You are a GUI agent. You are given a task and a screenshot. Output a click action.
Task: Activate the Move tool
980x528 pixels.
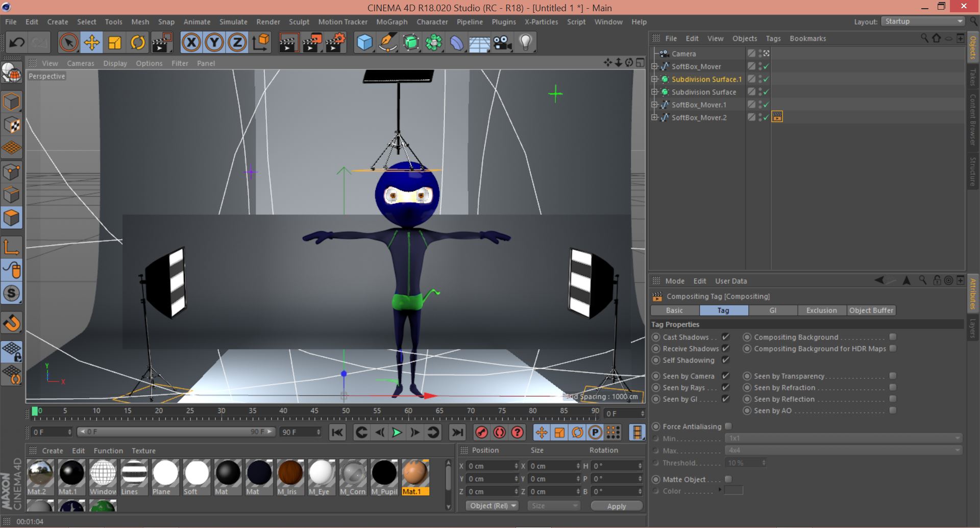[92, 43]
